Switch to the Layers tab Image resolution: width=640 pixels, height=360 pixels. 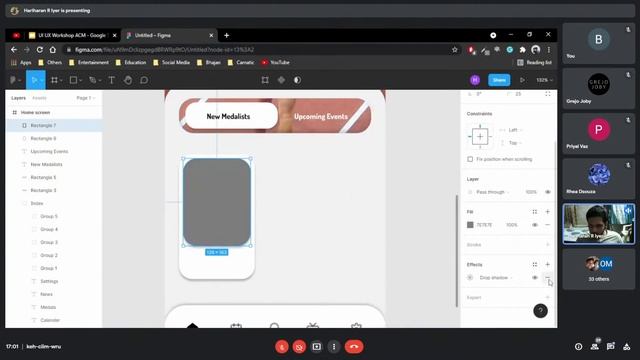pyautogui.click(x=18, y=98)
